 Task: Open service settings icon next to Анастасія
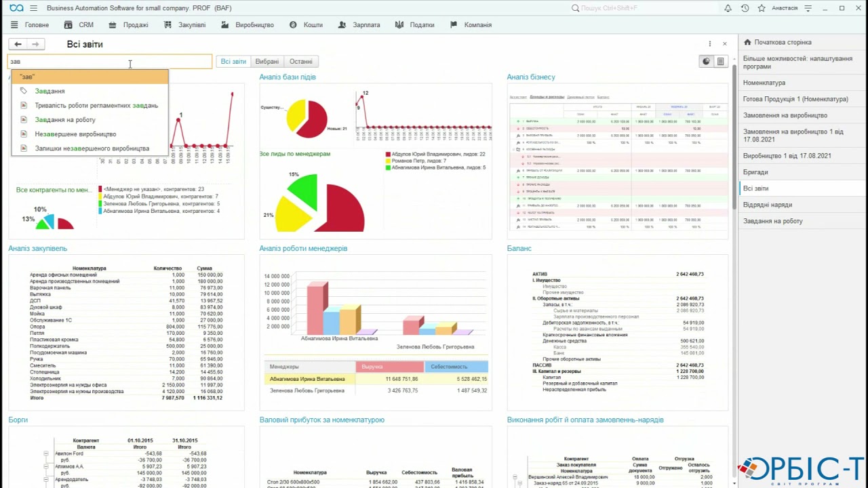click(x=808, y=8)
